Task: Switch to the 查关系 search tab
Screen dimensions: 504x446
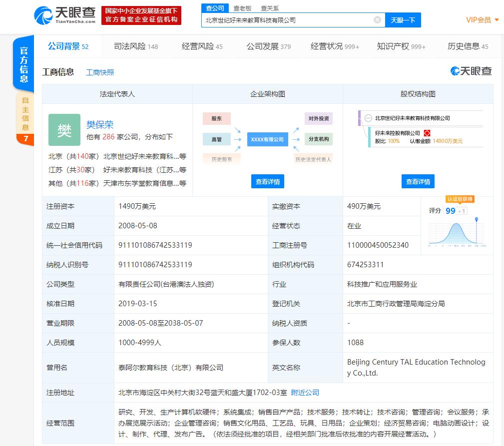Action: (x=270, y=8)
